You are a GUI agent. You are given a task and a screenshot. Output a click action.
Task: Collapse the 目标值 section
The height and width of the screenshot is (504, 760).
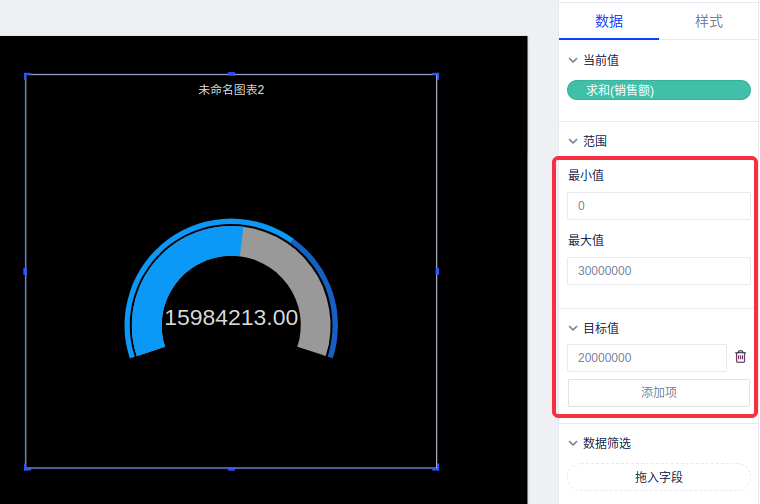click(x=573, y=328)
